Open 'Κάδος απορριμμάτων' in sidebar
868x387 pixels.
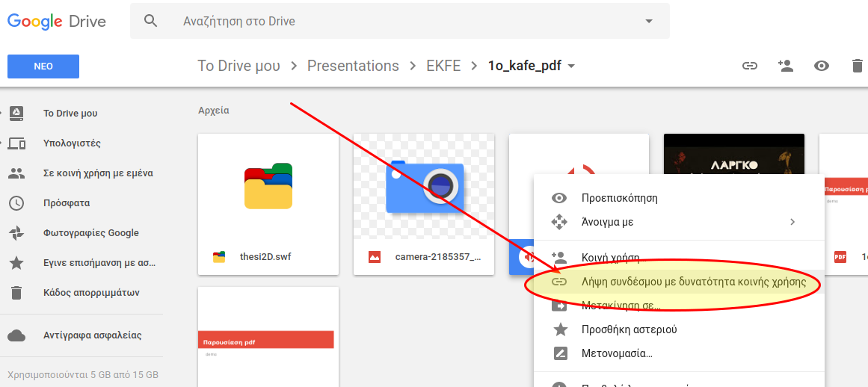91,292
